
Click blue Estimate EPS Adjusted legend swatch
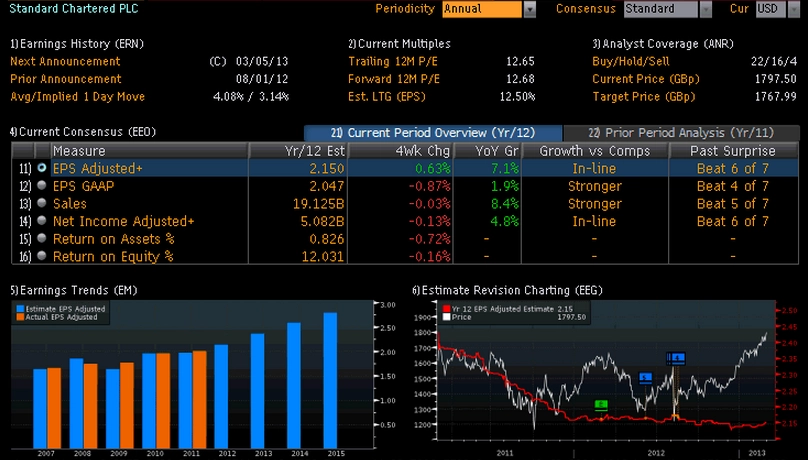pyautogui.click(x=20, y=309)
